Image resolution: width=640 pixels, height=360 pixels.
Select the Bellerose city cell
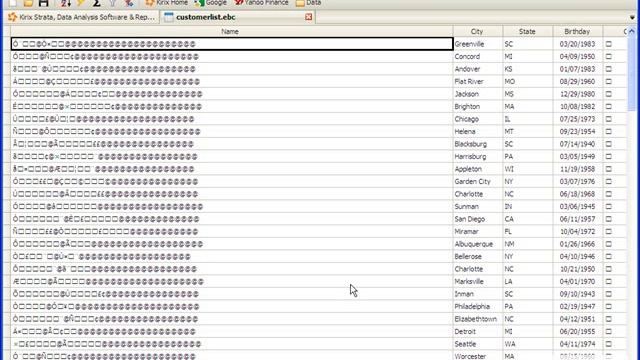[478, 257]
